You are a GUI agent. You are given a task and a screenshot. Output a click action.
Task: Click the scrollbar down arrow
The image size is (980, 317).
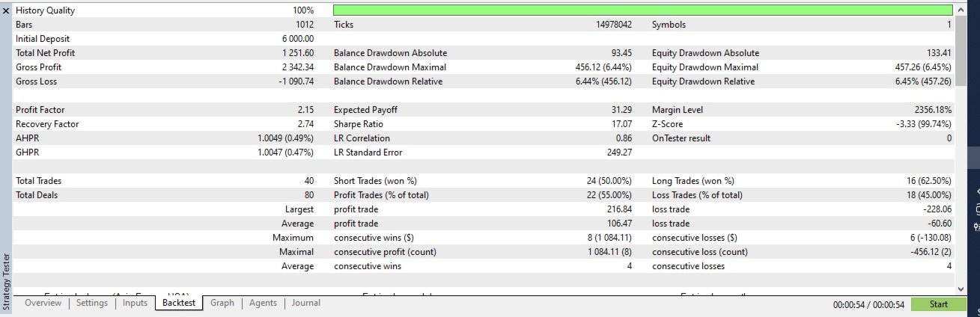point(961,288)
